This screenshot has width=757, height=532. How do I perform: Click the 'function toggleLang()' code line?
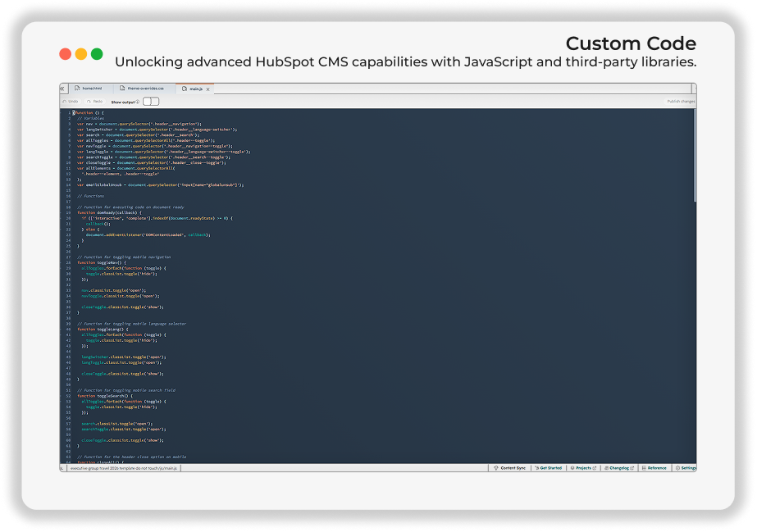(x=103, y=330)
